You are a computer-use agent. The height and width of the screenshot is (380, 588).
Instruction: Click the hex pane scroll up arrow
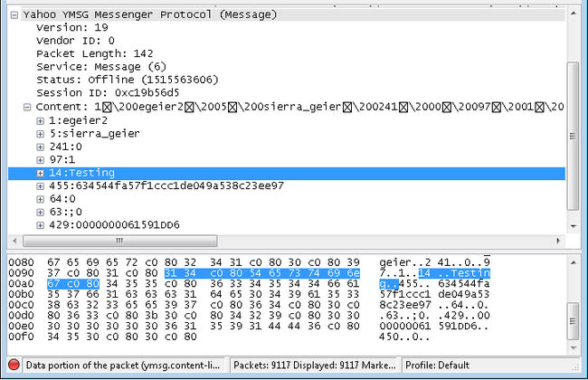[x=573, y=262]
